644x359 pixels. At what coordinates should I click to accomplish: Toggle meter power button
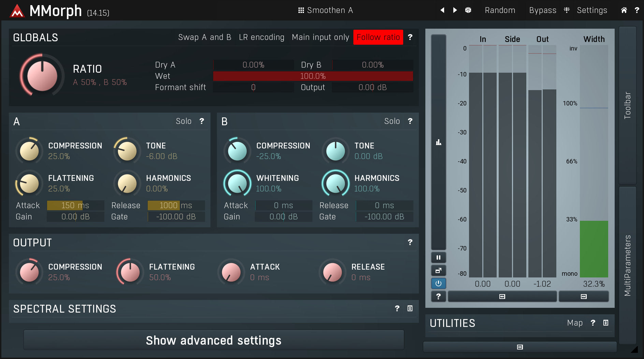tap(438, 283)
